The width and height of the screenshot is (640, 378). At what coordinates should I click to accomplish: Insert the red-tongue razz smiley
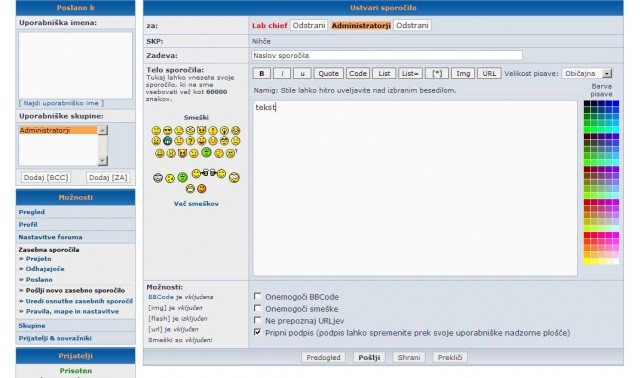[202, 141]
